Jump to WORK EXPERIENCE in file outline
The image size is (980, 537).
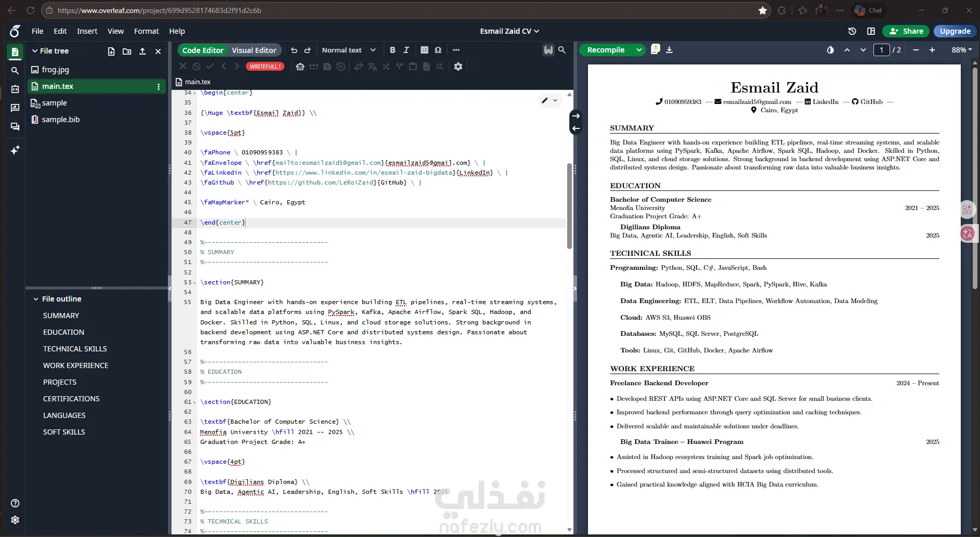point(76,365)
